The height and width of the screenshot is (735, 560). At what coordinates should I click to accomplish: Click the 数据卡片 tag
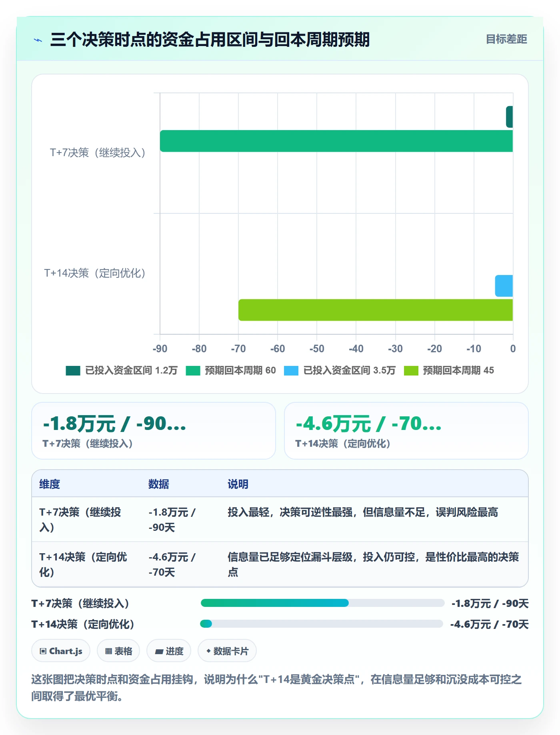[x=227, y=651]
